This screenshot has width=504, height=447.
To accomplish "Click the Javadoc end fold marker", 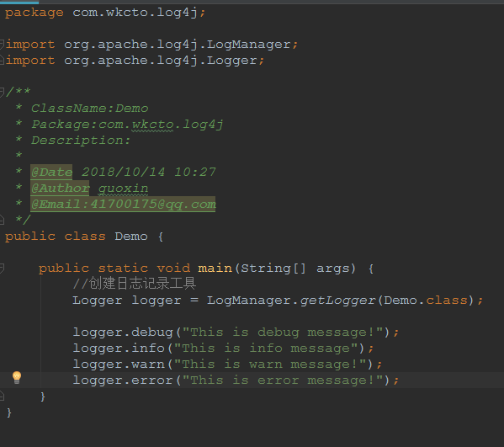I will point(2,220).
